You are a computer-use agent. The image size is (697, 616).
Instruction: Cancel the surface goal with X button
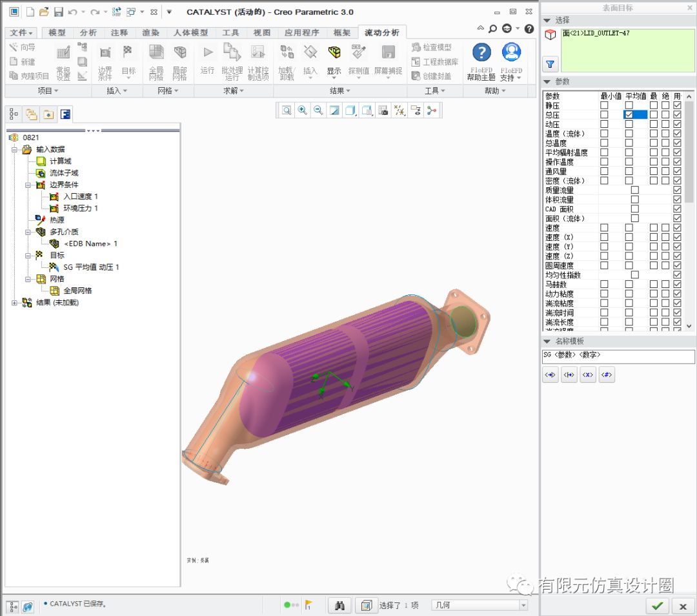point(683,606)
